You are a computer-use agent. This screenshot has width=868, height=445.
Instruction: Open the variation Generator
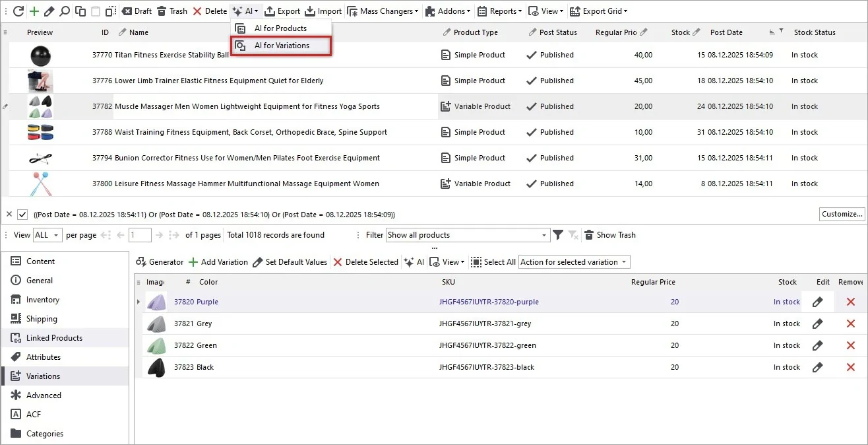coord(159,261)
